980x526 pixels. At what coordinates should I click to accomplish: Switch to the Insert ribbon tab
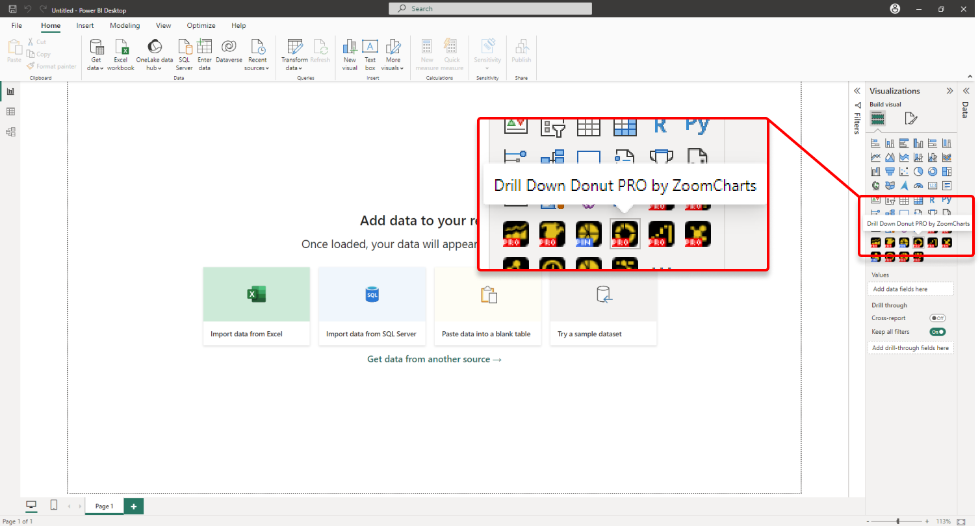tap(85, 25)
